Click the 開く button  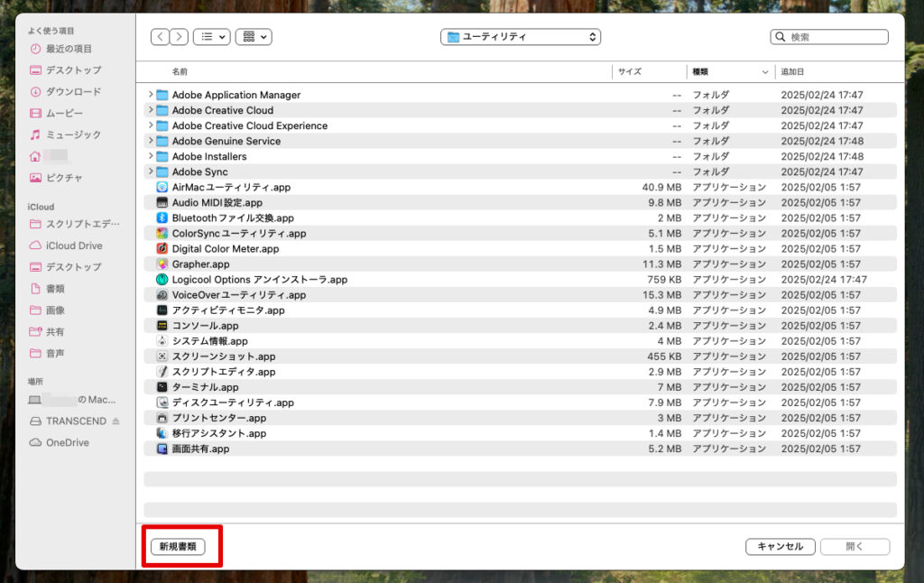pyautogui.click(x=855, y=547)
